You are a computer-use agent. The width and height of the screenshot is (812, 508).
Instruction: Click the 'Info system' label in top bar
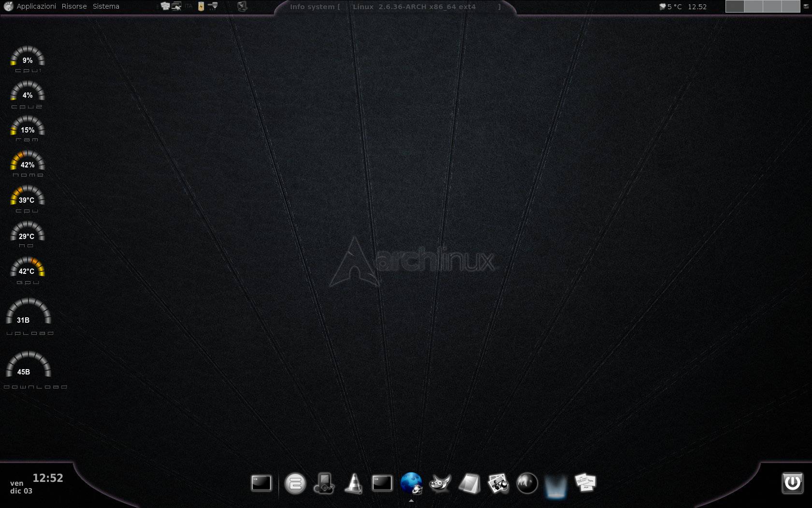tap(312, 7)
